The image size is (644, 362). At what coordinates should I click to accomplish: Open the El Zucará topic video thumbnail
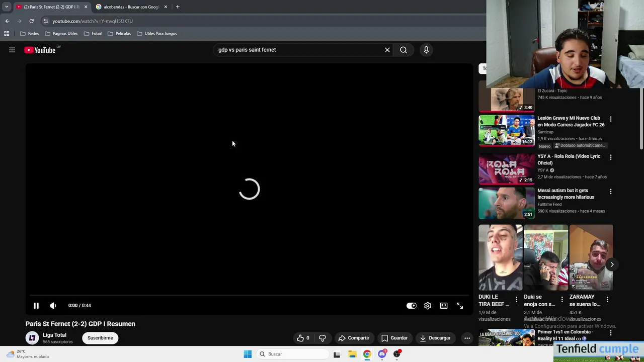[x=507, y=100]
